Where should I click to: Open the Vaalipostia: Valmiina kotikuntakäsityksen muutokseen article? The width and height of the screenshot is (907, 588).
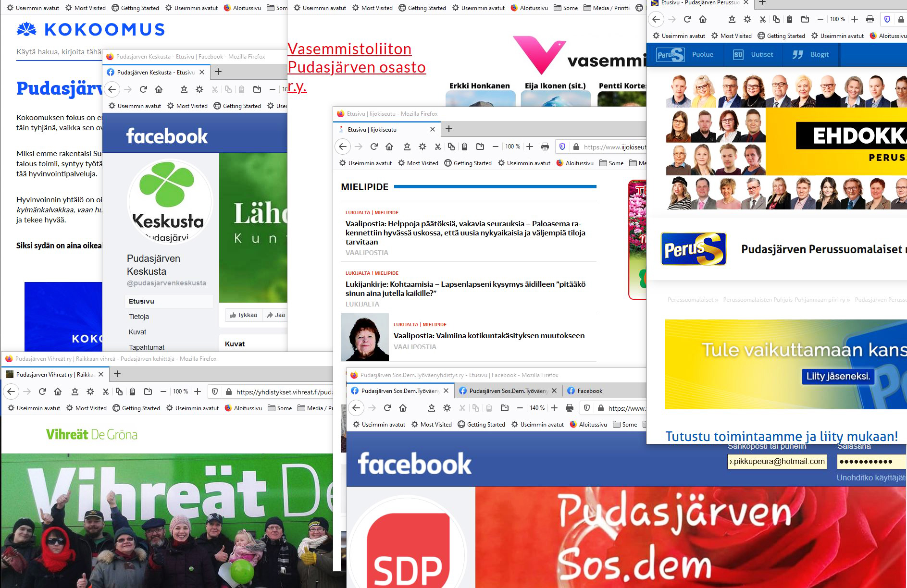tap(489, 336)
